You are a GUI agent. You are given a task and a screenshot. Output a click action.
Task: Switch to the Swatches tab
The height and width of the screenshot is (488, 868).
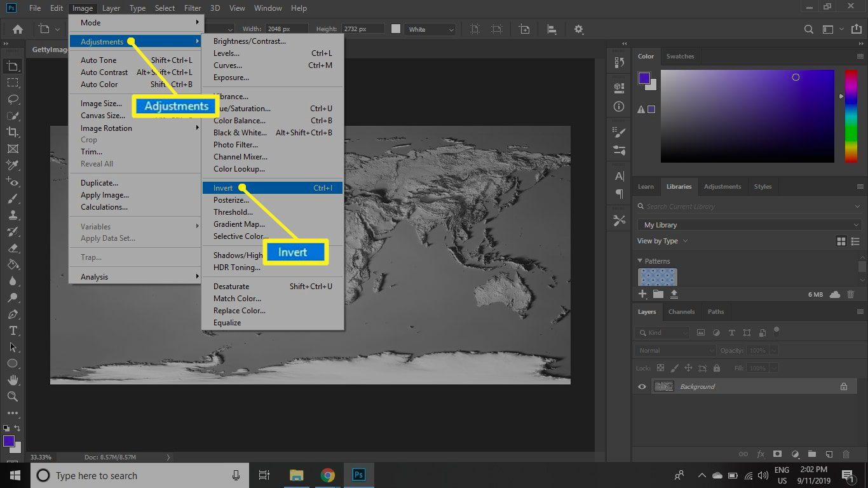[680, 57]
